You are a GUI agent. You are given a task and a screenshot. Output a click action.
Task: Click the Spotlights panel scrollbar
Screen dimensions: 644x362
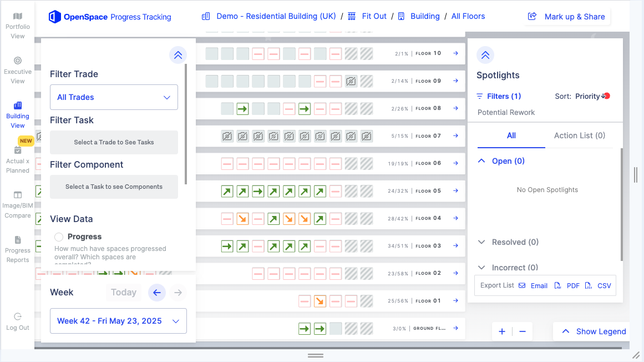pyautogui.click(x=621, y=204)
